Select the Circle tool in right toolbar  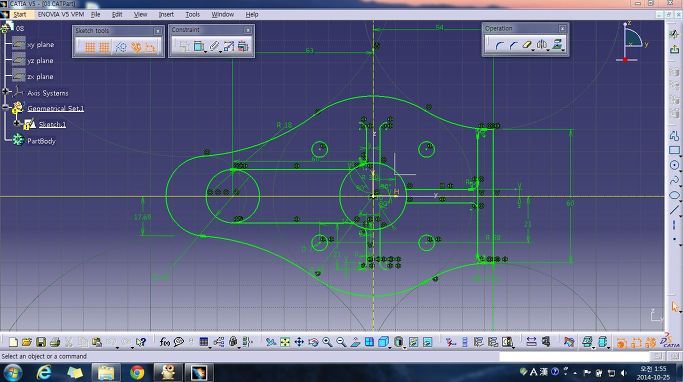click(x=674, y=165)
